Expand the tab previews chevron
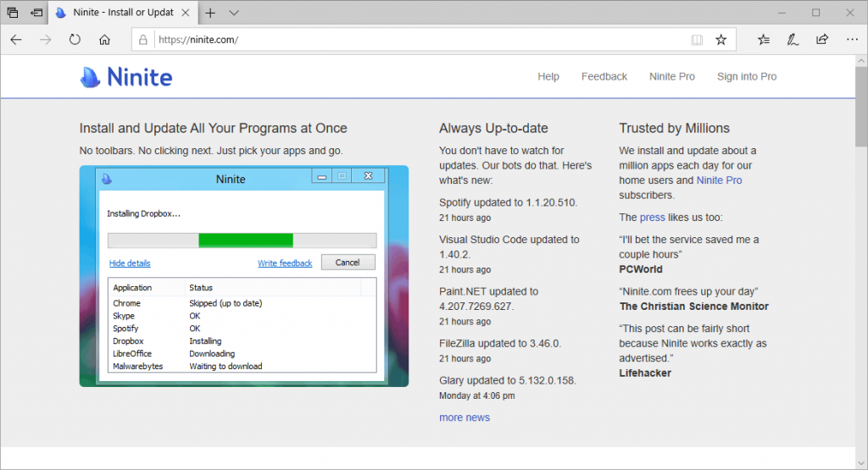This screenshot has height=470, width=868. (x=234, y=13)
